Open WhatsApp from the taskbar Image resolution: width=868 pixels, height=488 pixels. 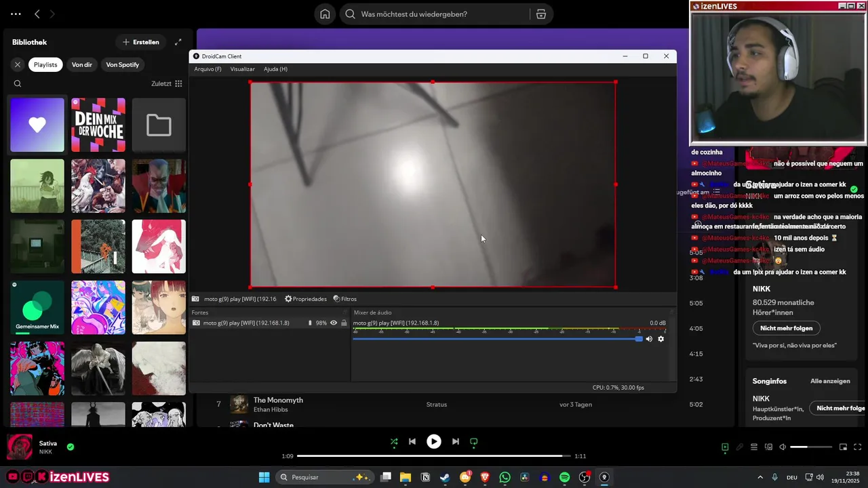point(505,477)
